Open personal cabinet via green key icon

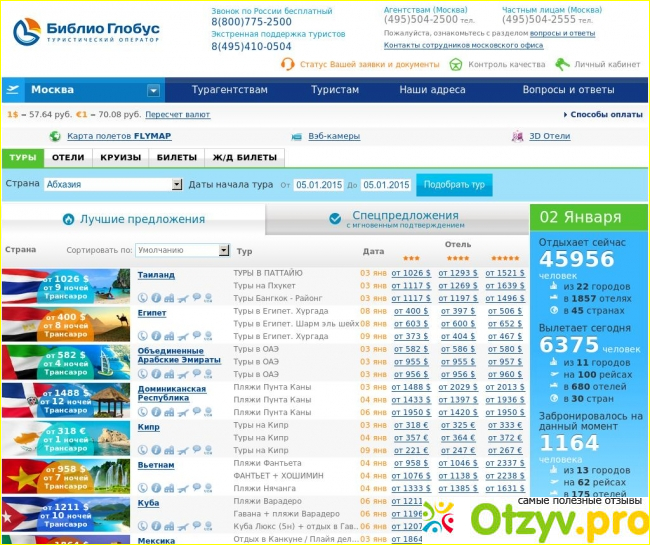pyautogui.click(x=562, y=64)
